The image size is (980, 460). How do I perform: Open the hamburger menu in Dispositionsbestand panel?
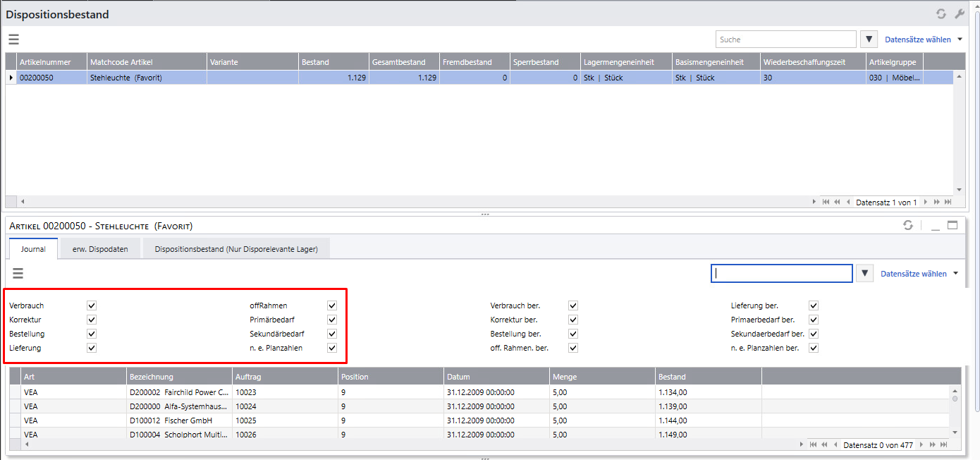pos(13,40)
